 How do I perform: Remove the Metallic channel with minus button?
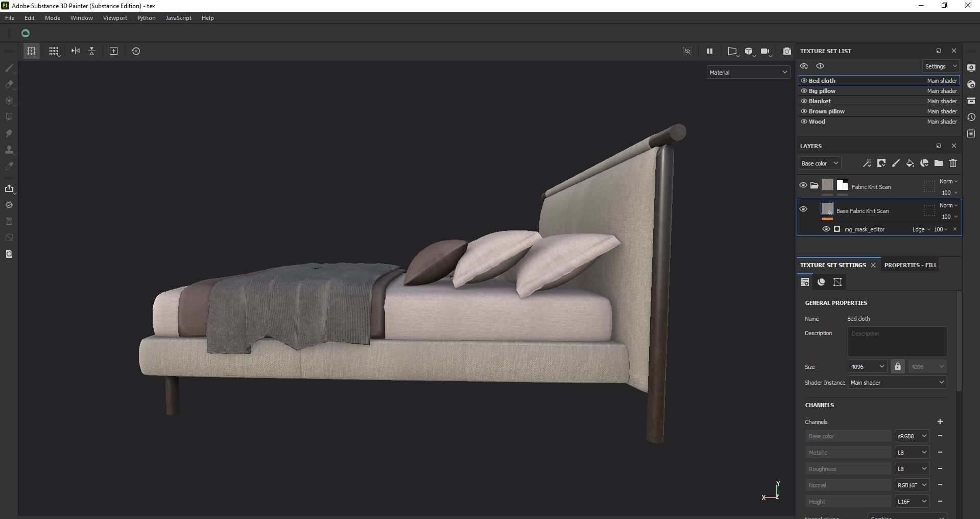940,453
